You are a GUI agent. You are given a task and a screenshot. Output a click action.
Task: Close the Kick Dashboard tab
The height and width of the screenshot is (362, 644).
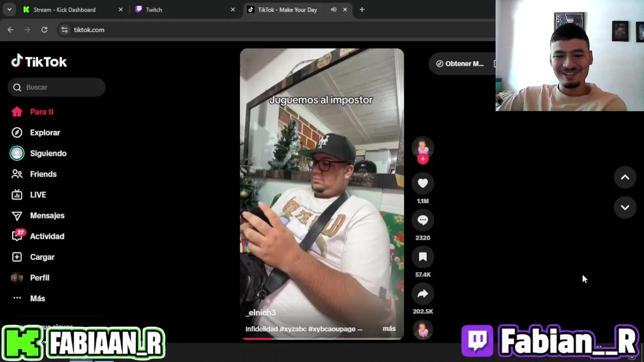point(120,10)
